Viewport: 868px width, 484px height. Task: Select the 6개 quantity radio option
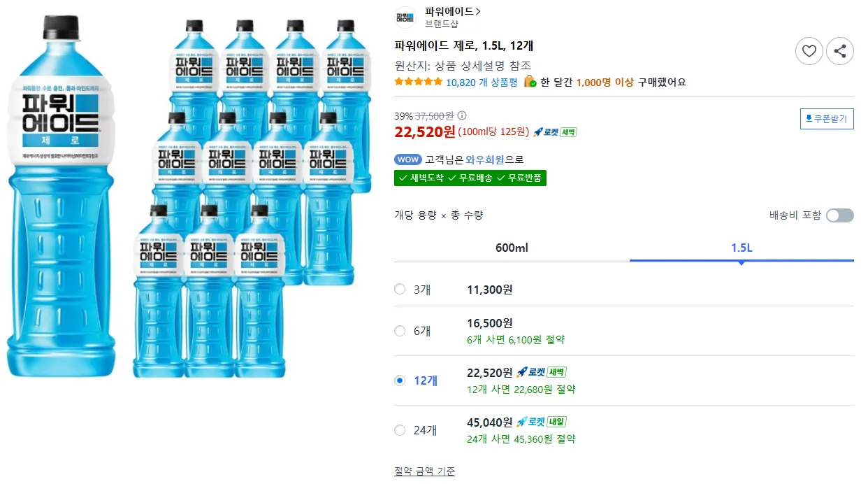[x=400, y=331]
